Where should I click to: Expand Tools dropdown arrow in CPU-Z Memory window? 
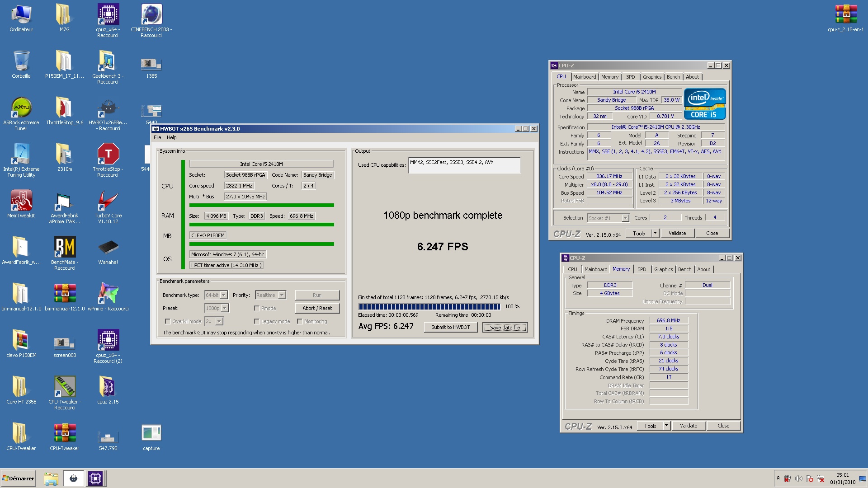tap(666, 426)
